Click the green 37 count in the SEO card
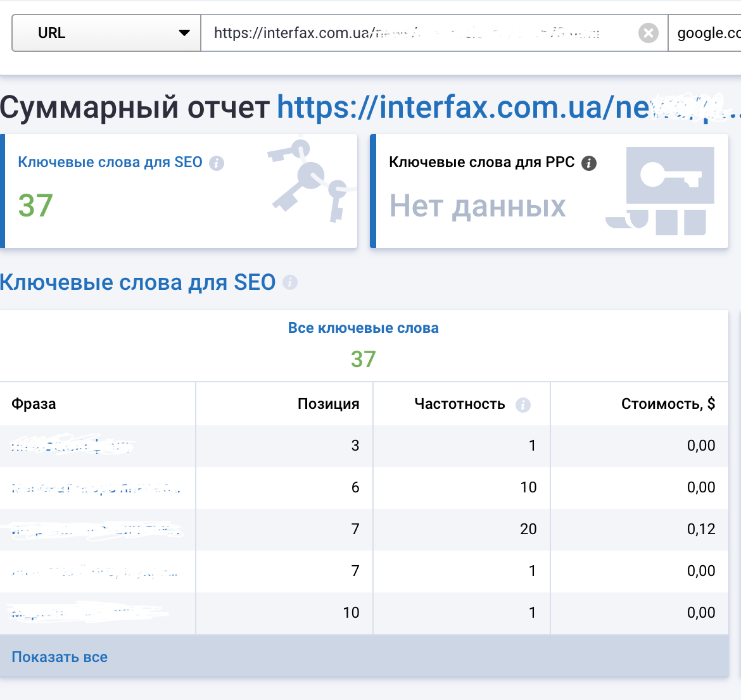This screenshot has width=741, height=700. pos(35,206)
